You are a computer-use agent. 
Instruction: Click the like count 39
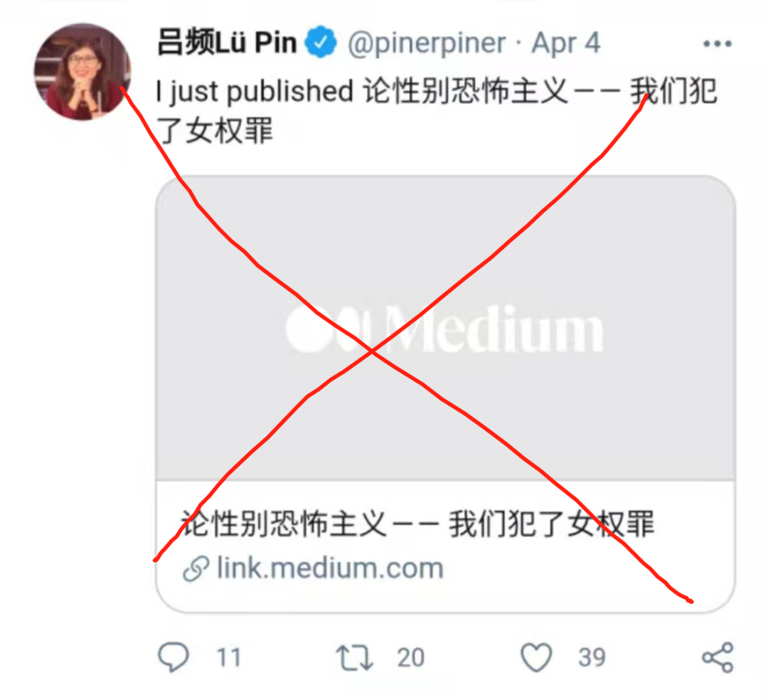(592, 657)
